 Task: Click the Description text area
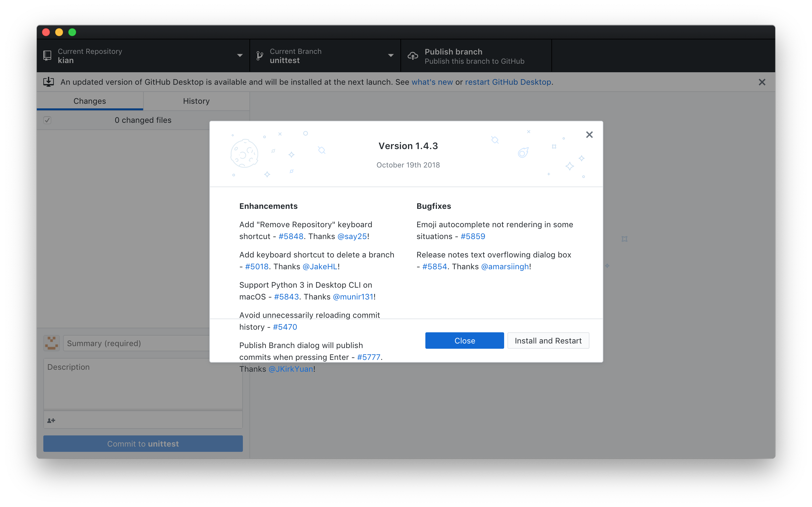(143, 384)
